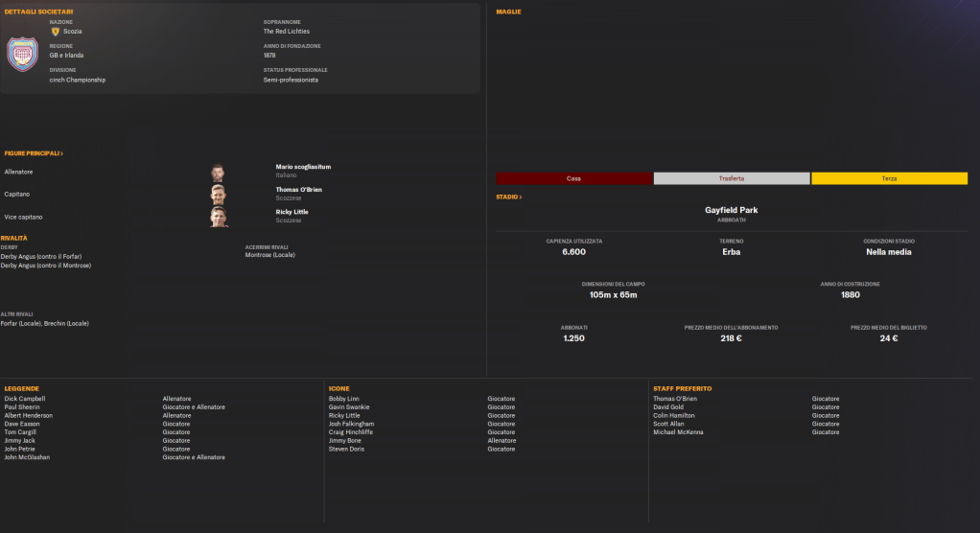Click the Scozia flag icon
Viewport: 980px width, 533px height.
tap(56, 32)
